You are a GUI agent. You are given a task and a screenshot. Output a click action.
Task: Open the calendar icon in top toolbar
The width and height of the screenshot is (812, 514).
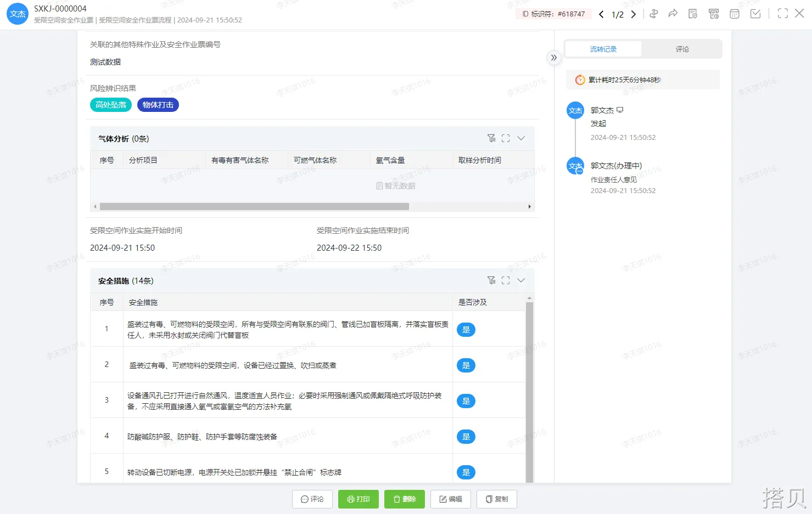tap(735, 14)
